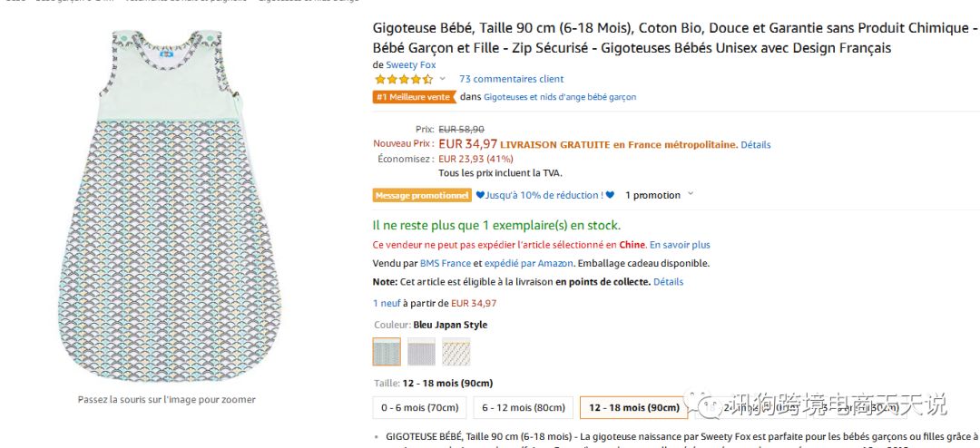Expand the rating breakdown chevron
The height and width of the screenshot is (448, 980).
coord(443,80)
